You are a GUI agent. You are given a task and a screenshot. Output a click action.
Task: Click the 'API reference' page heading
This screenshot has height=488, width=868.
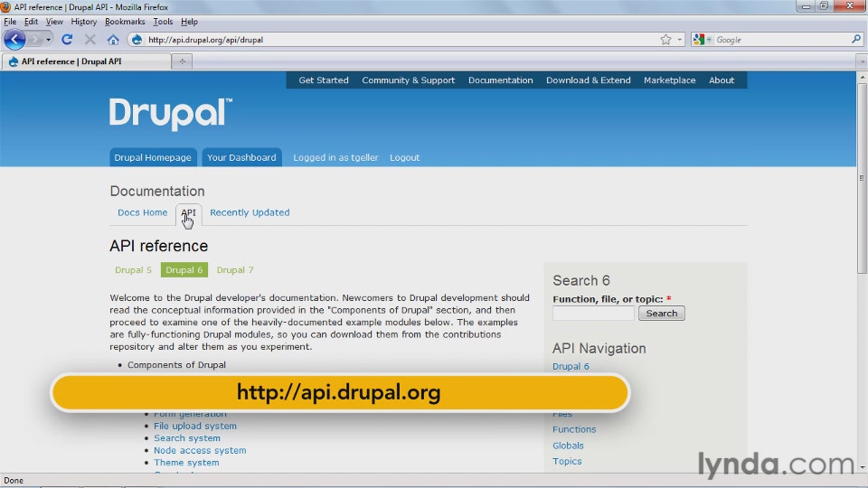pyautogui.click(x=159, y=246)
